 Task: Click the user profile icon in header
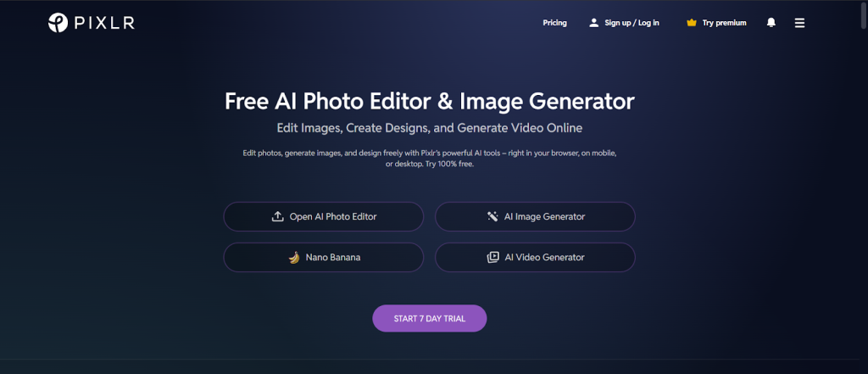point(593,23)
